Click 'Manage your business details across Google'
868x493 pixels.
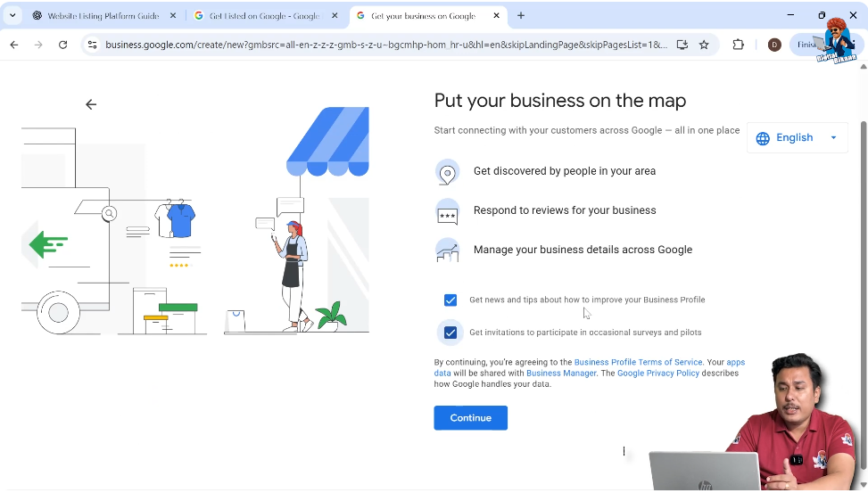tap(583, 250)
